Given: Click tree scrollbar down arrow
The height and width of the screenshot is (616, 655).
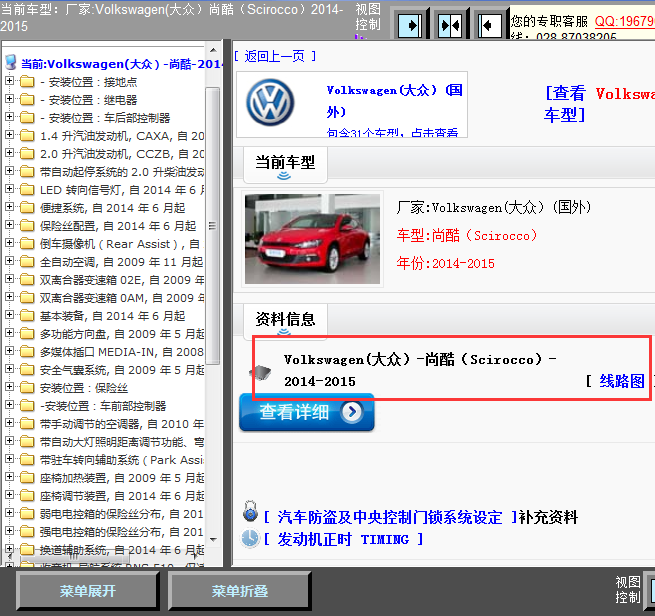Looking at the screenshot, I should [x=213, y=539].
